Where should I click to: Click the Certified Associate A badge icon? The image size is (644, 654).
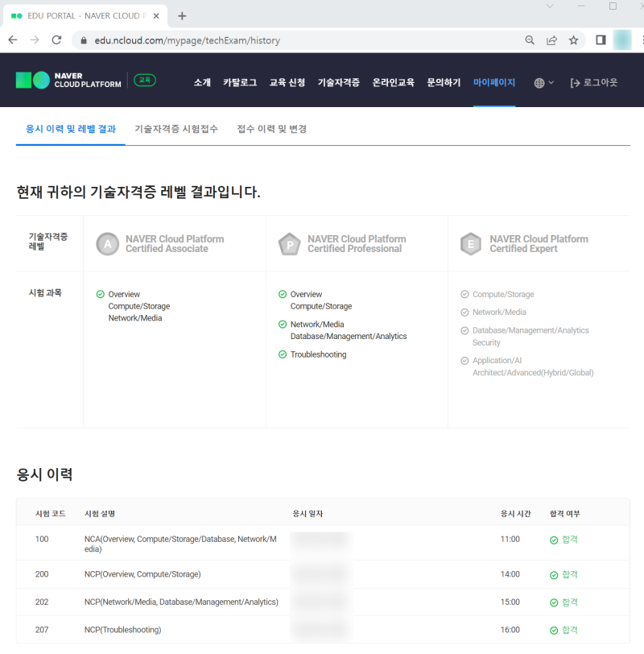click(108, 244)
